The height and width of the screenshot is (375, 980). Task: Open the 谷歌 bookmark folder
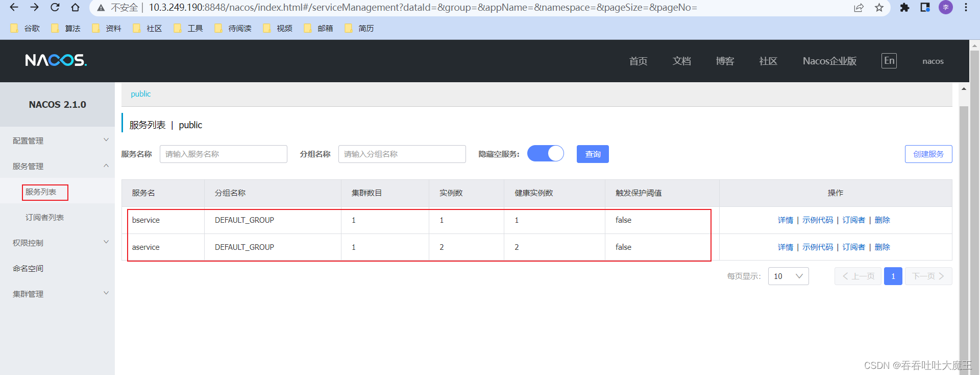(25, 28)
